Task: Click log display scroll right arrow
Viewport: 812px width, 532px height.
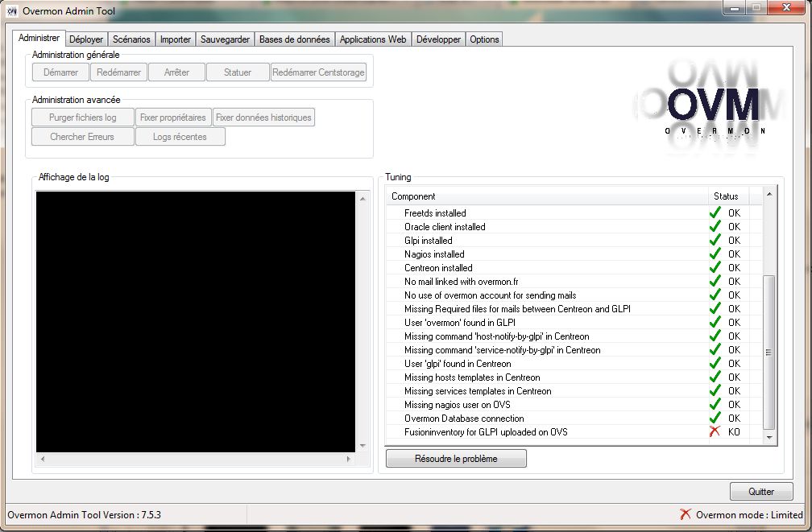Action: [x=349, y=459]
